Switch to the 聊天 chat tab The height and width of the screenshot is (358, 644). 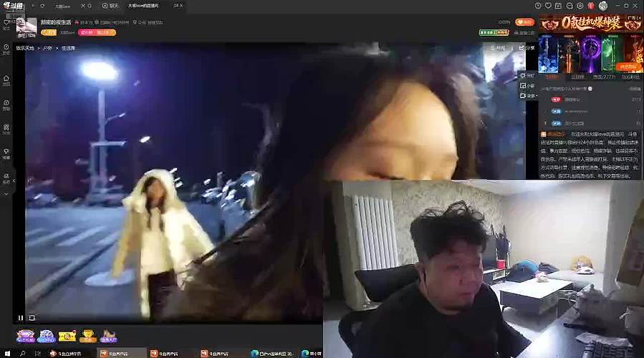point(111,6)
